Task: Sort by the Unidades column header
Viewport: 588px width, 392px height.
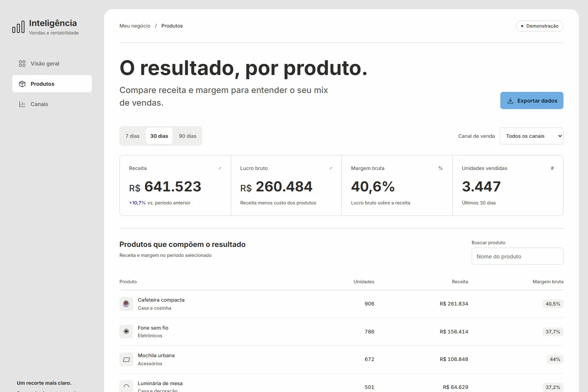Action: (364, 282)
